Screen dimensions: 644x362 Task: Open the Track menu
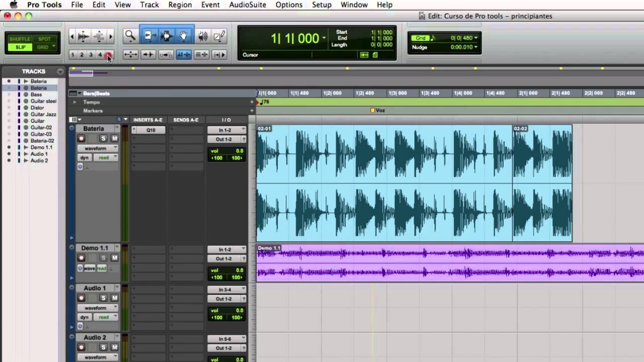tap(149, 5)
